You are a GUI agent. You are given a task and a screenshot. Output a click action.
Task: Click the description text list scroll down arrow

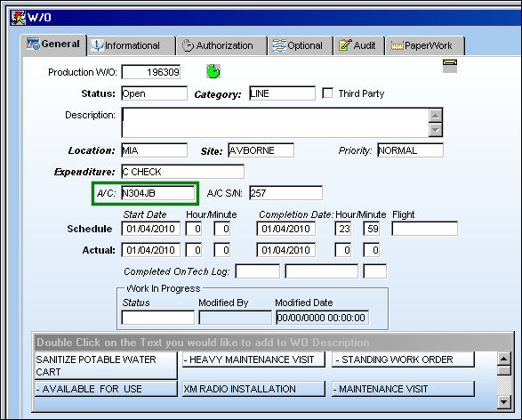(x=503, y=402)
